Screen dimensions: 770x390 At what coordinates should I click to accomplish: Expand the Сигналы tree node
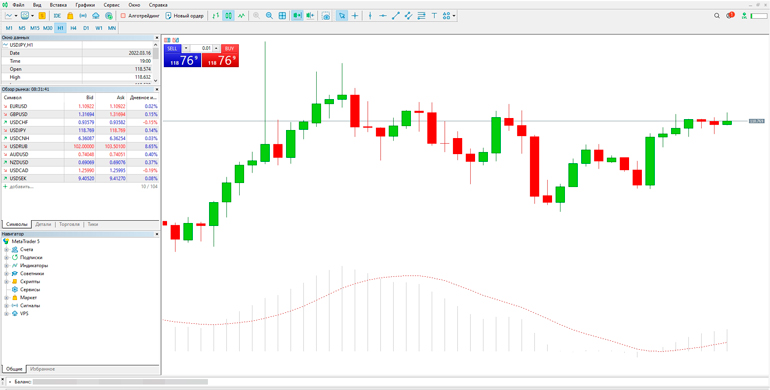[6, 306]
